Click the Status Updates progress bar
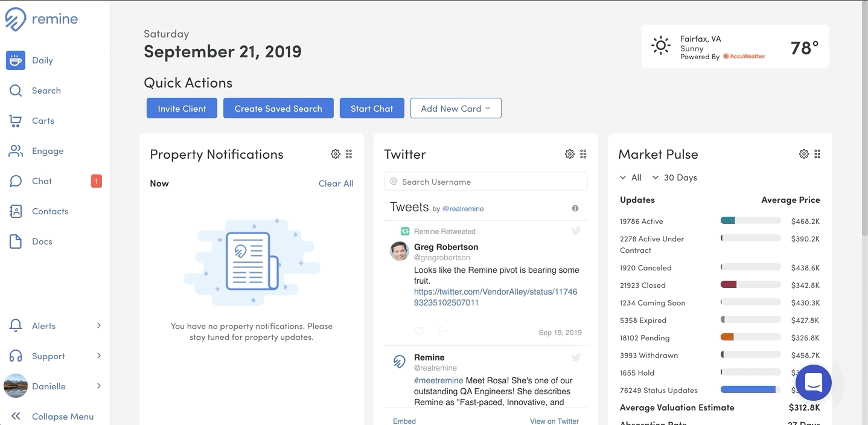868x425 pixels. (x=750, y=390)
